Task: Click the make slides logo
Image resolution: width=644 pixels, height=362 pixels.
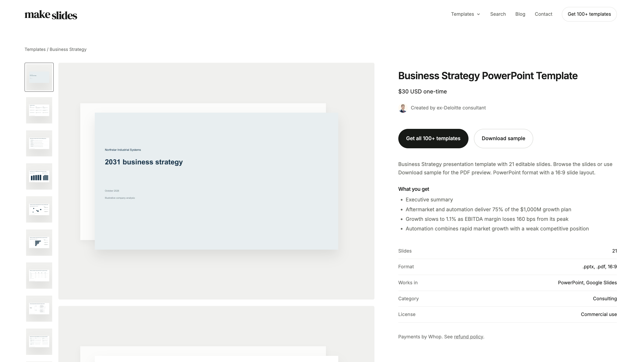Action: 51,15
